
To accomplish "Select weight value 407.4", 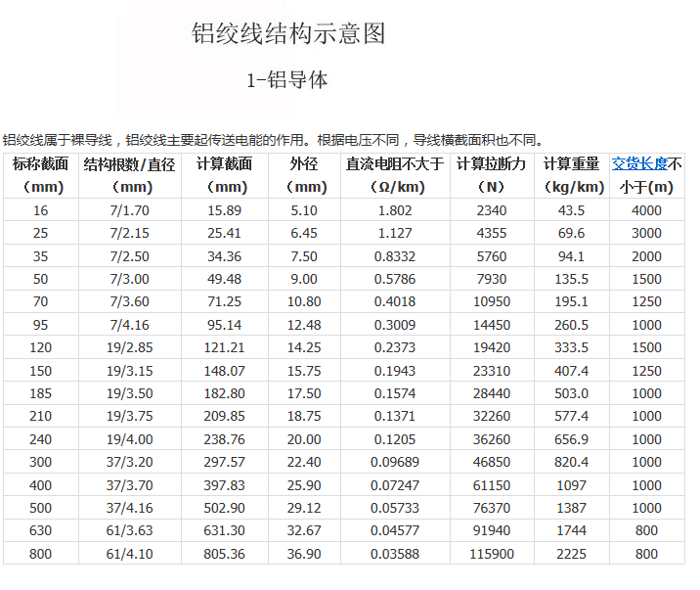I will pos(571,371).
